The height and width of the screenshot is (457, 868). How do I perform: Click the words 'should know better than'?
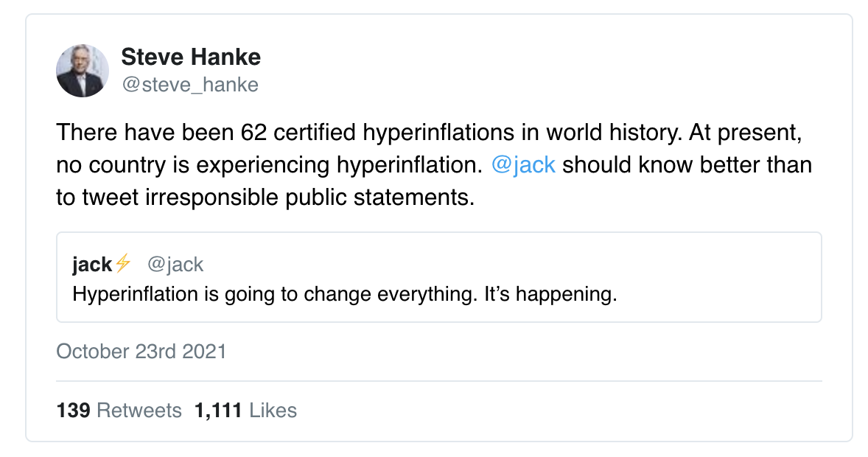pos(687,164)
